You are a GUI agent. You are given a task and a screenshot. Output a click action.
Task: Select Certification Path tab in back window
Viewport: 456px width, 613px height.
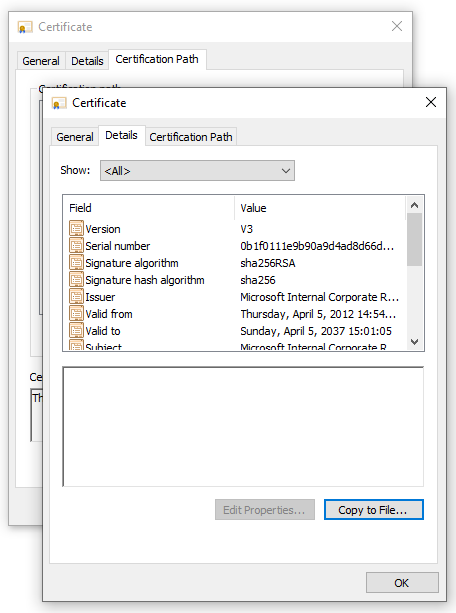(x=157, y=59)
